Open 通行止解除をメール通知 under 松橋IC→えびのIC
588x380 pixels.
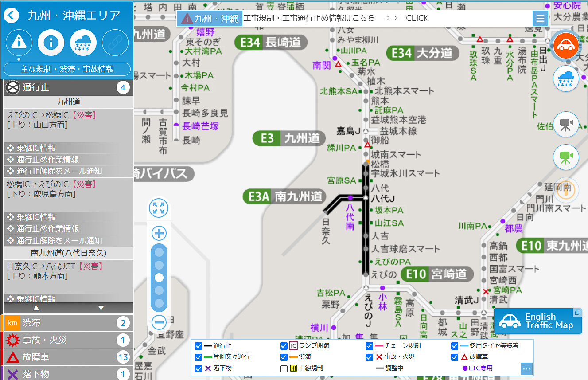pyautogui.click(x=69, y=241)
